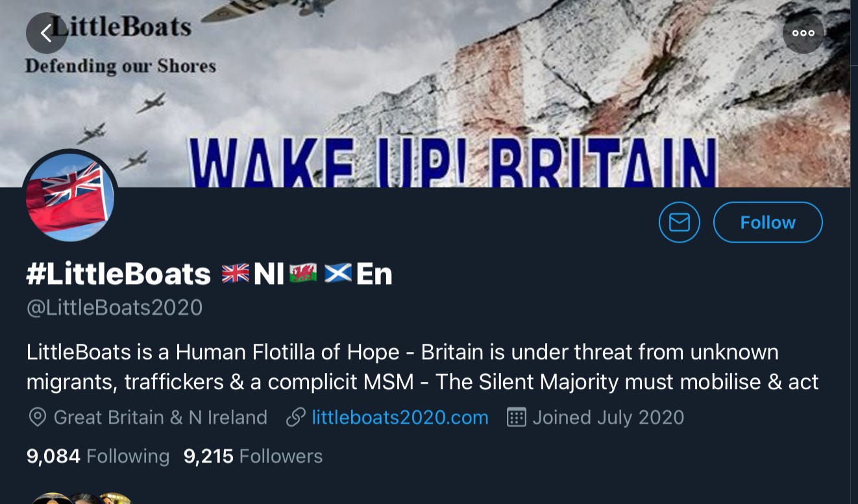Click the calendar icon near join date
The image size is (858, 504).
pos(516,417)
